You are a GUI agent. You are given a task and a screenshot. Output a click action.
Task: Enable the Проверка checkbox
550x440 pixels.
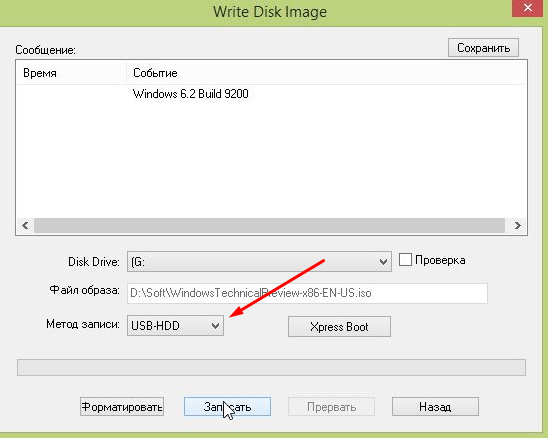[405, 260]
